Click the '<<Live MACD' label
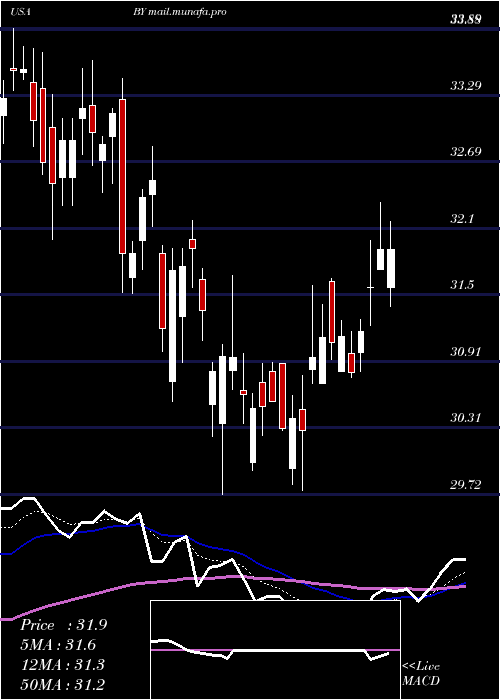This screenshot has width=500, height=700. tap(421, 674)
